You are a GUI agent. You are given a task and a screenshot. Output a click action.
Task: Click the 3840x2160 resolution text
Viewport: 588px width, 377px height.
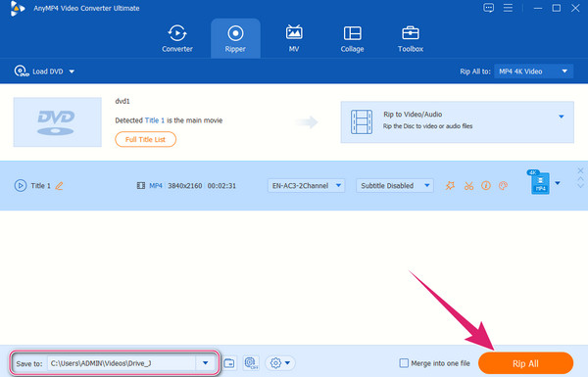tap(185, 185)
